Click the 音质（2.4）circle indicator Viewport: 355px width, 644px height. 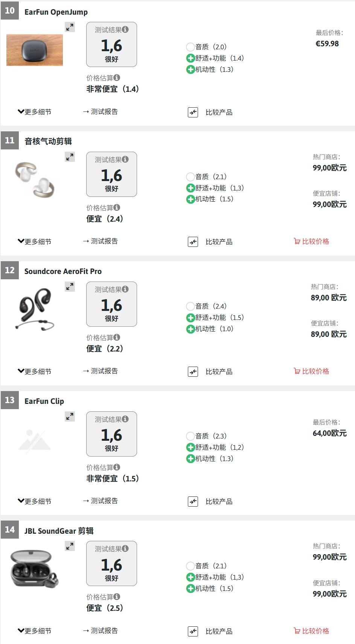[190, 306]
